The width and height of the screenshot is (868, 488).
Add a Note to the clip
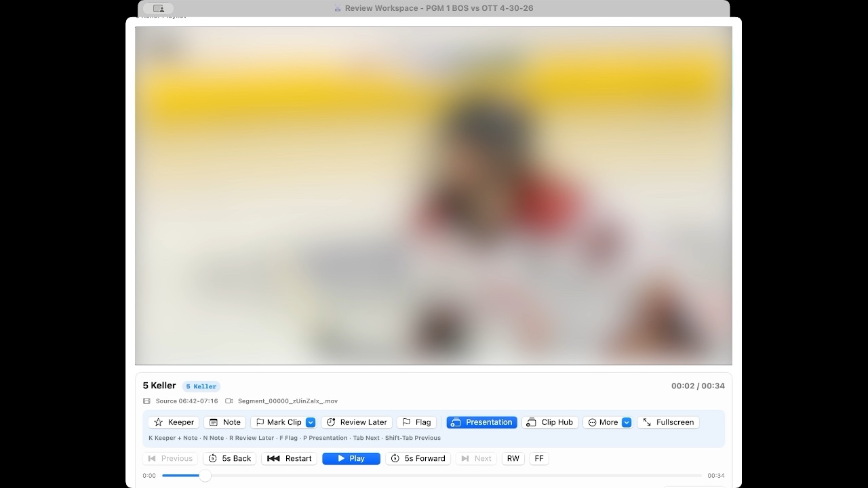(x=224, y=422)
